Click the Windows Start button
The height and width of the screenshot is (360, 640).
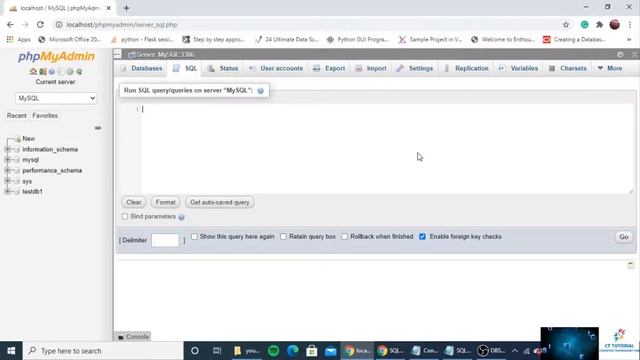(11, 351)
